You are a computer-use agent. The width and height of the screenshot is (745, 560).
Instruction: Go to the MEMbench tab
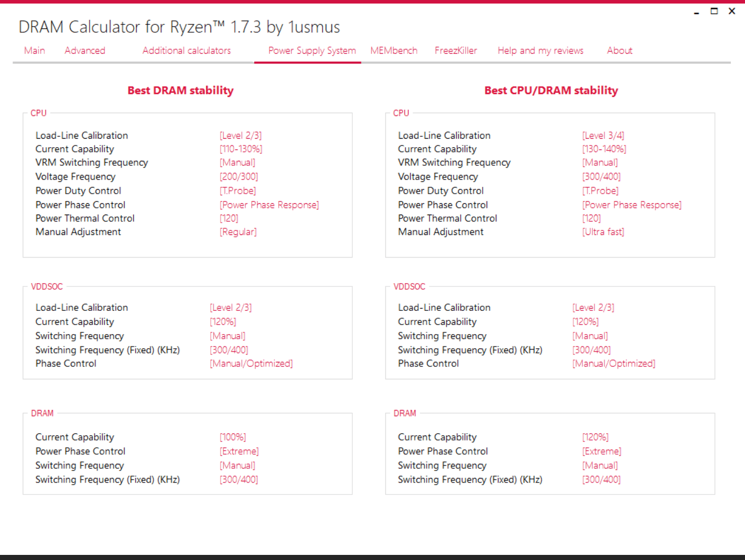394,50
